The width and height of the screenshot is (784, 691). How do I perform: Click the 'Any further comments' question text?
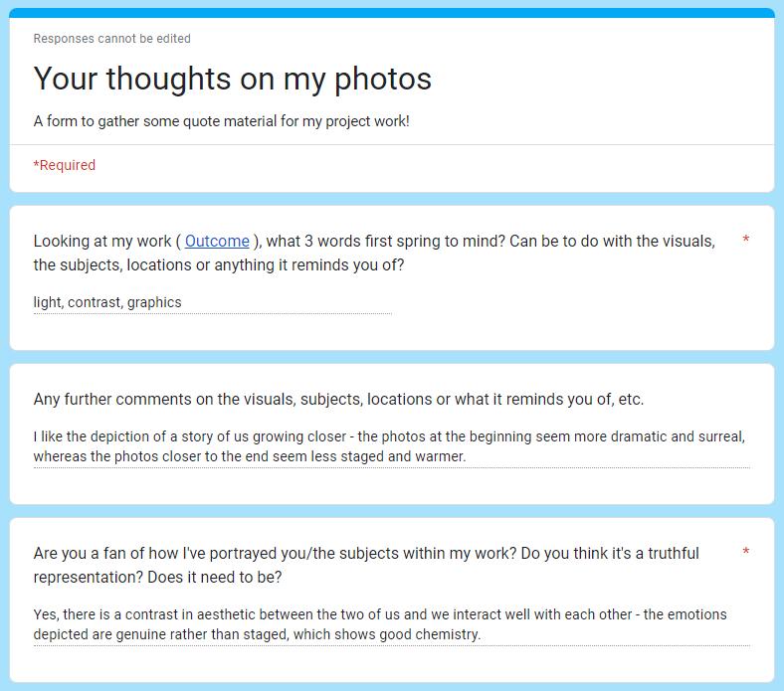point(338,400)
